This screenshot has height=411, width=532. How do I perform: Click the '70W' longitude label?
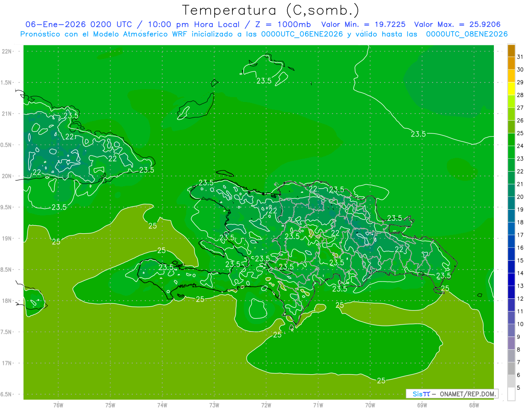(x=370, y=405)
